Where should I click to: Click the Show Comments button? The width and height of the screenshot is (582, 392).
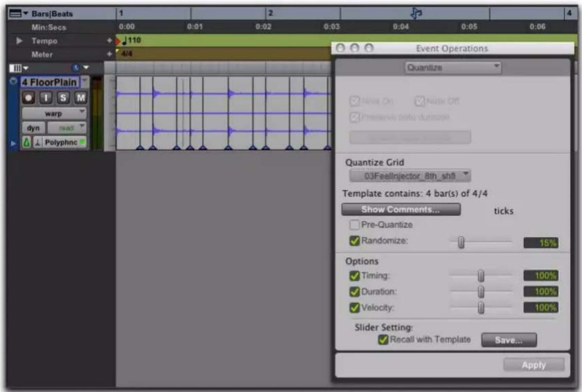coord(401,209)
